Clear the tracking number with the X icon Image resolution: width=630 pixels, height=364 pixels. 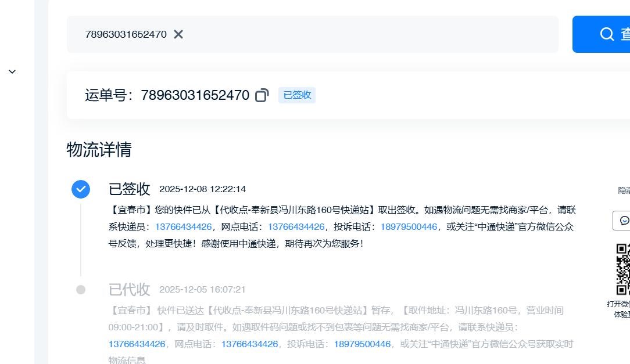tap(178, 34)
